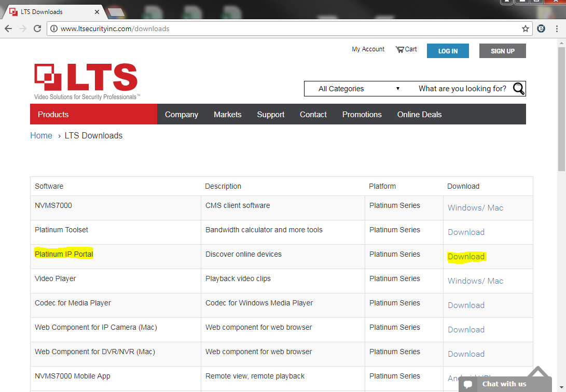Image resolution: width=566 pixels, height=392 pixels.
Task: Go to Home breadcrumb link
Action: pos(41,136)
